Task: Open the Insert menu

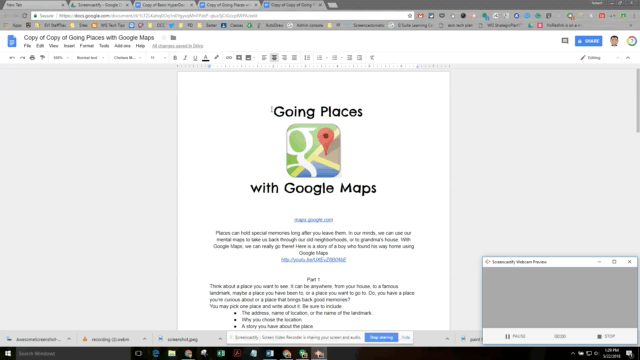Action: [69, 46]
